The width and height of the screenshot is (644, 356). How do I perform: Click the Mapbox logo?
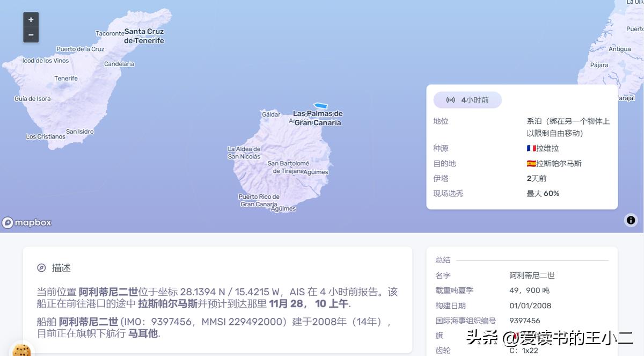pos(27,222)
